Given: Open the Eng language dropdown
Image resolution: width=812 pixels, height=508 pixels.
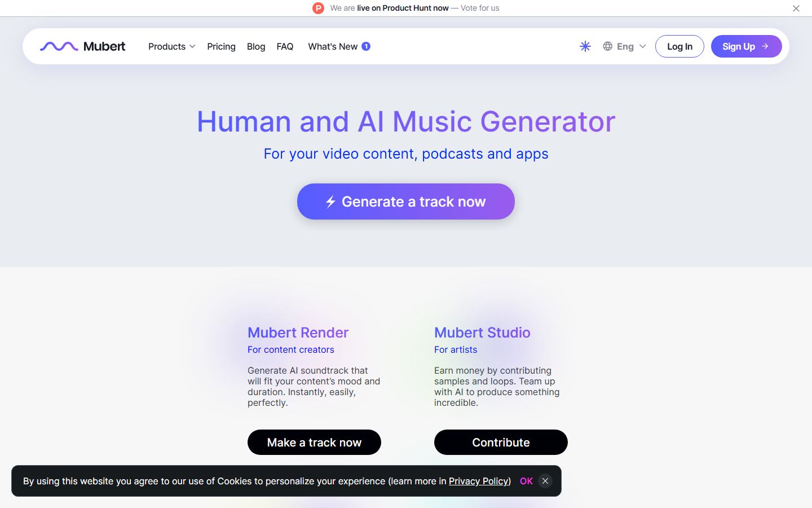Looking at the screenshot, I should click(625, 46).
